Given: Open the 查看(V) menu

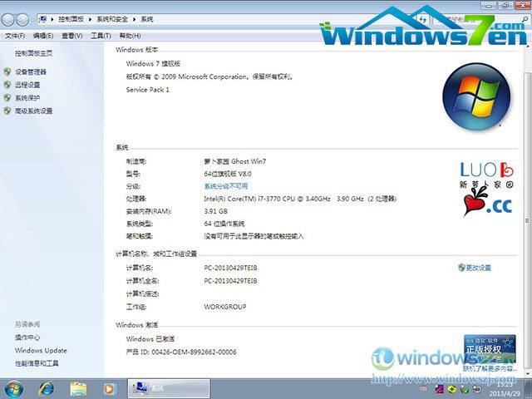Looking at the screenshot, I should 71,36.
